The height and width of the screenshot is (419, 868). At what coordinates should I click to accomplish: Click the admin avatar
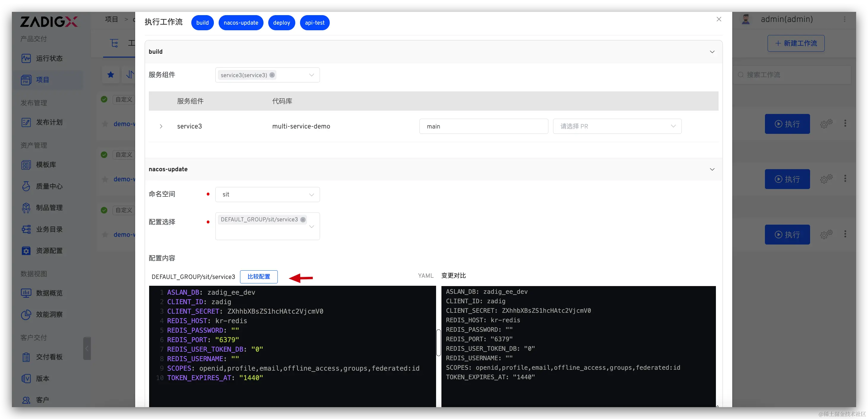pos(746,19)
